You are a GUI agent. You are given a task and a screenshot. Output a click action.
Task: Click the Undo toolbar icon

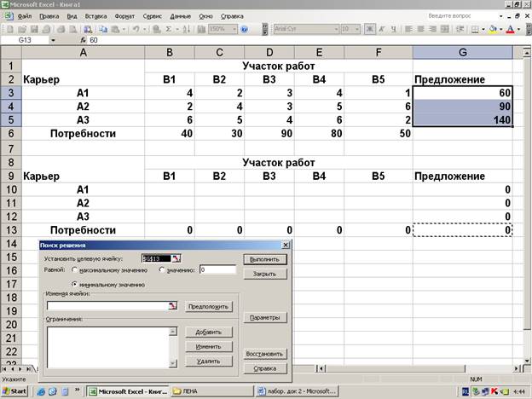pyautogui.click(x=136, y=30)
